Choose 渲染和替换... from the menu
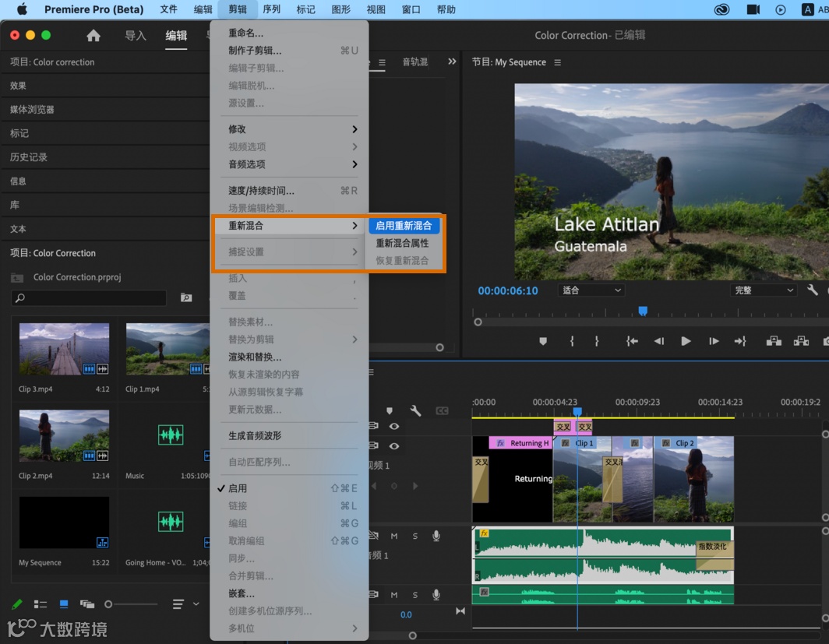This screenshot has height=644, width=829. tap(289, 357)
